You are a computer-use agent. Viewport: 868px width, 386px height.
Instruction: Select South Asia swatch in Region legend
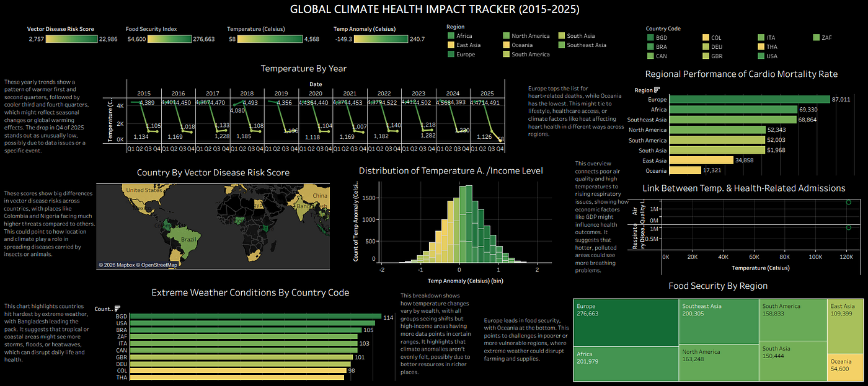point(561,36)
